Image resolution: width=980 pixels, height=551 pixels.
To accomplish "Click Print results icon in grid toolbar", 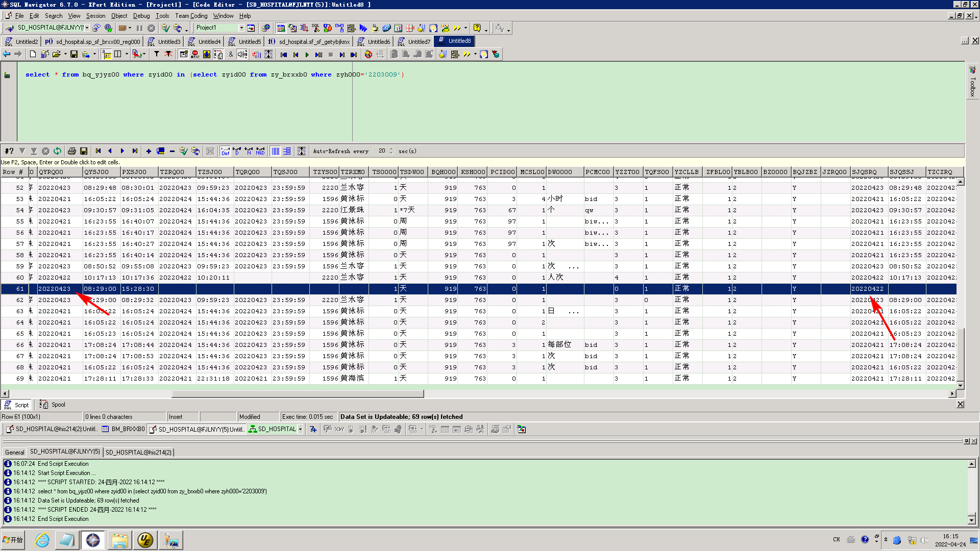I will click(72, 151).
